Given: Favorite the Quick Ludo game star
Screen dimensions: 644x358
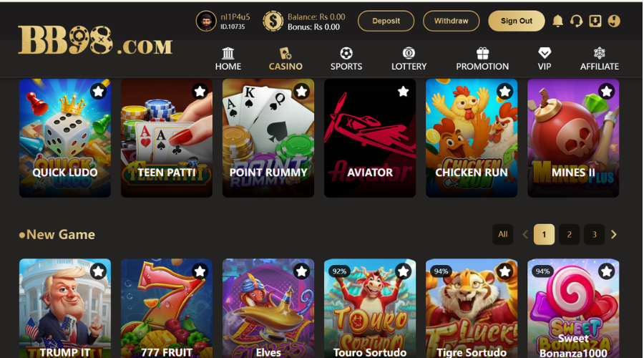Looking at the screenshot, I should coord(98,91).
